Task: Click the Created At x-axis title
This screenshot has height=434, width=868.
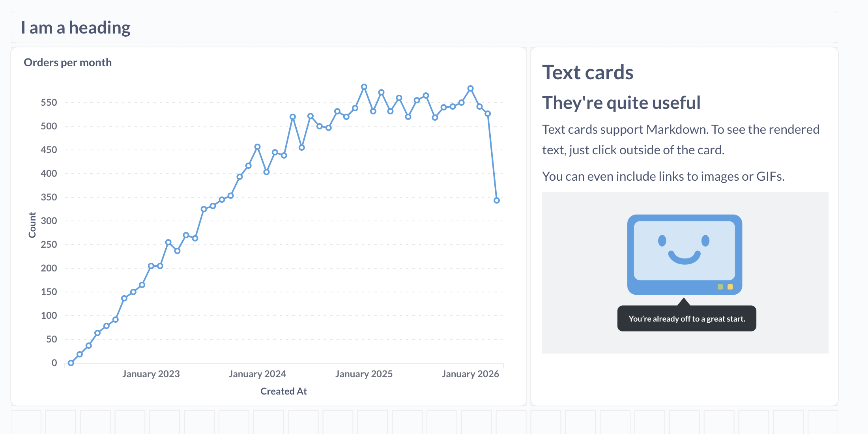Action: (283, 391)
